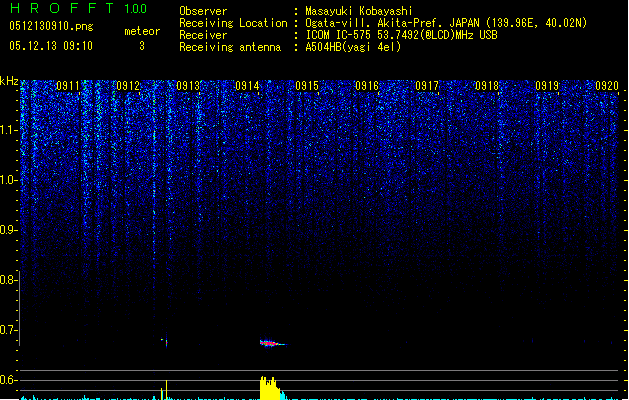The height and width of the screenshot is (400, 629).
Task: Click the 0911 time marker
Action: (68, 86)
